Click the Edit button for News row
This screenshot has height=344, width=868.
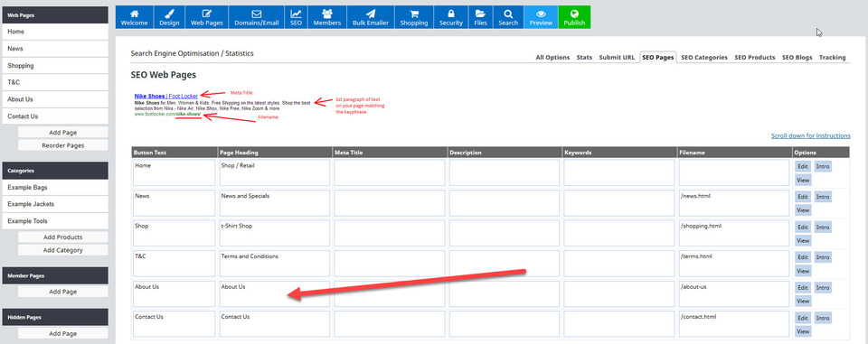803,196
